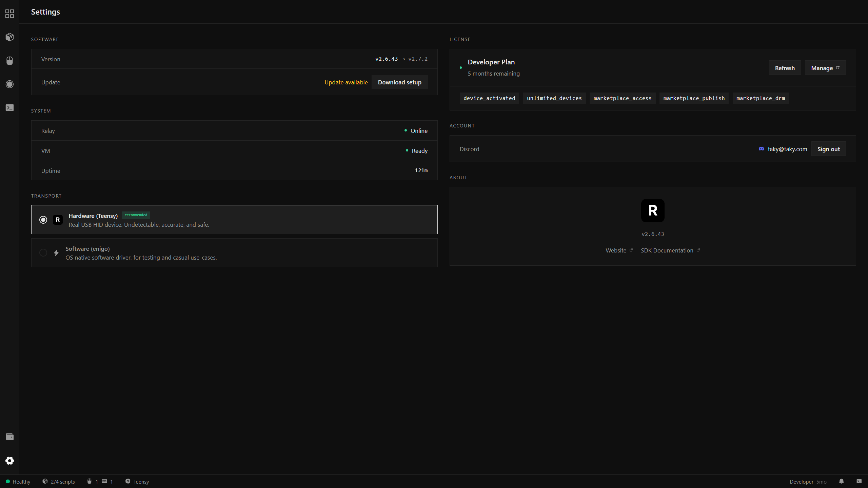
Task: Click the external link icon beside Website
Action: pyautogui.click(x=631, y=250)
